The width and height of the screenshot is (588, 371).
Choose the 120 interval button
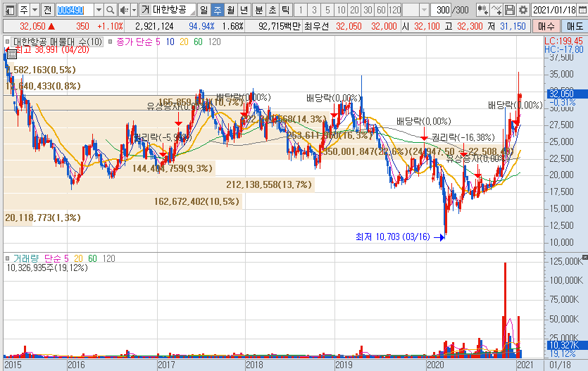click(x=395, y=10)
